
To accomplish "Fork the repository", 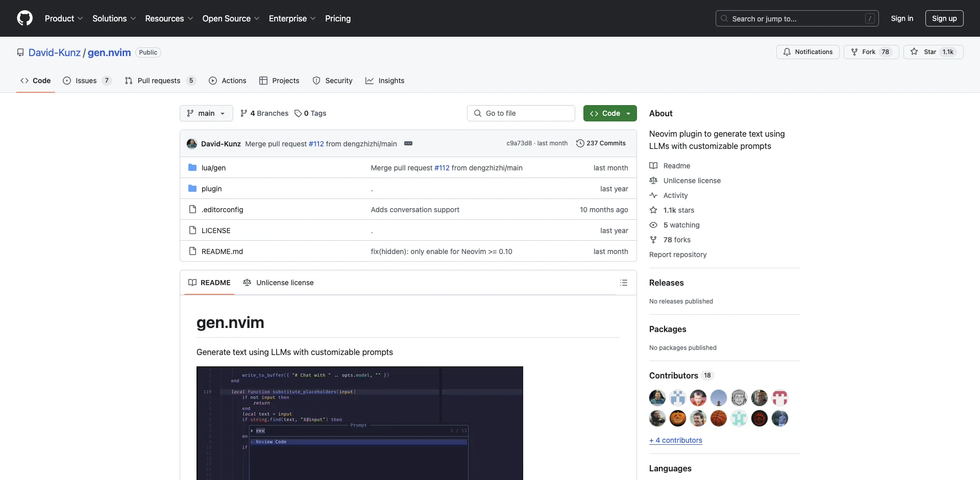I will [x=871, y=52].
